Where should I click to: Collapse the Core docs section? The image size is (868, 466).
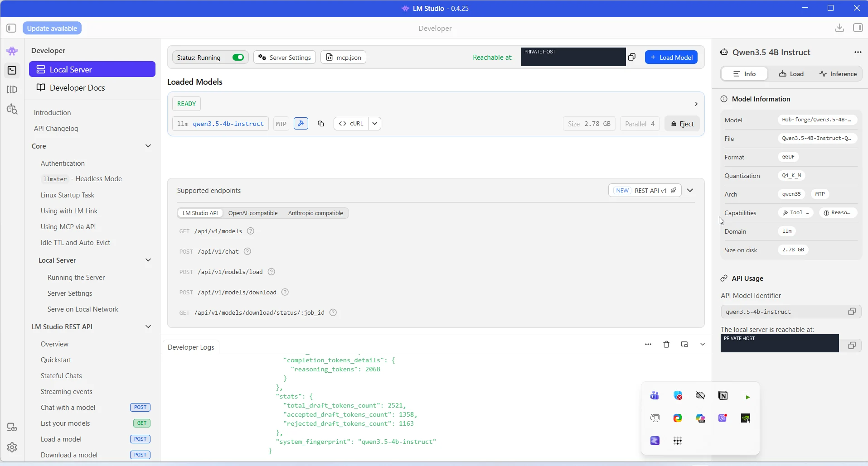[x=148, y=146]
